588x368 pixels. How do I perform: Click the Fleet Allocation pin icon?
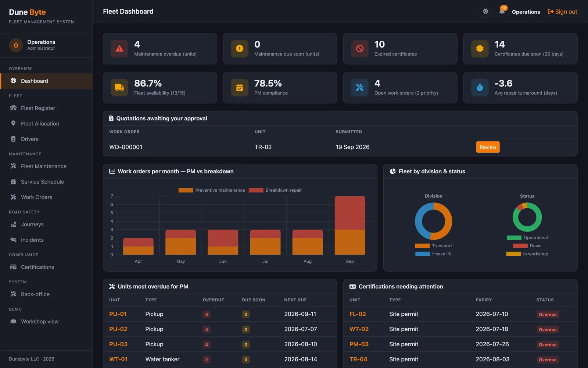[13, 123]
